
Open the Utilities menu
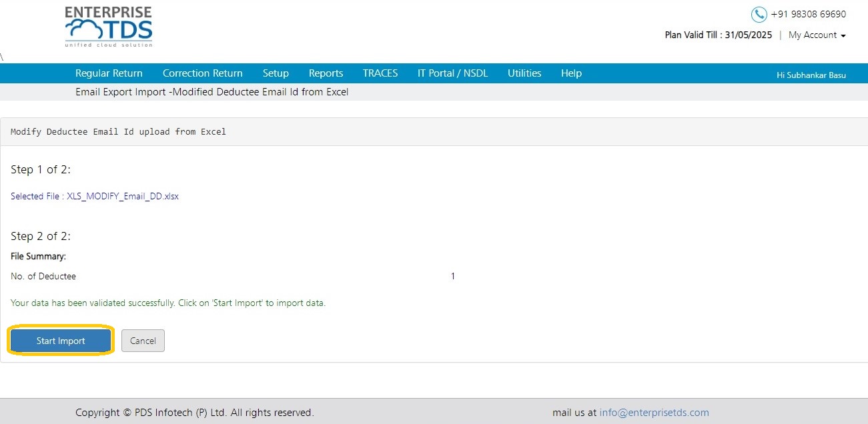[524, 73]
